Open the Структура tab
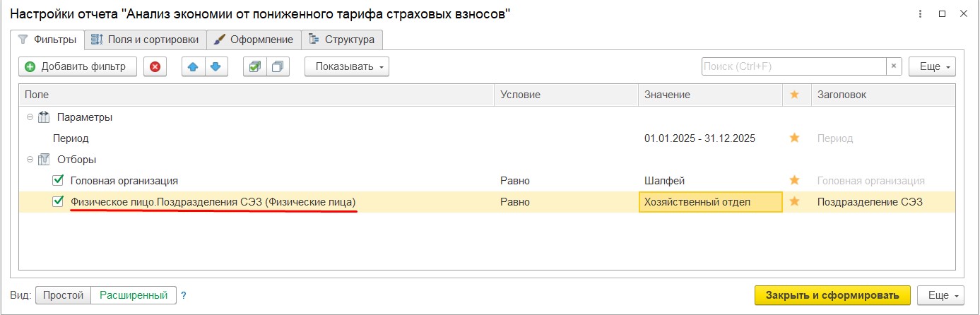The height and width of the screenshot is (315, 980). pyautogui.click(x=342, y=40)
